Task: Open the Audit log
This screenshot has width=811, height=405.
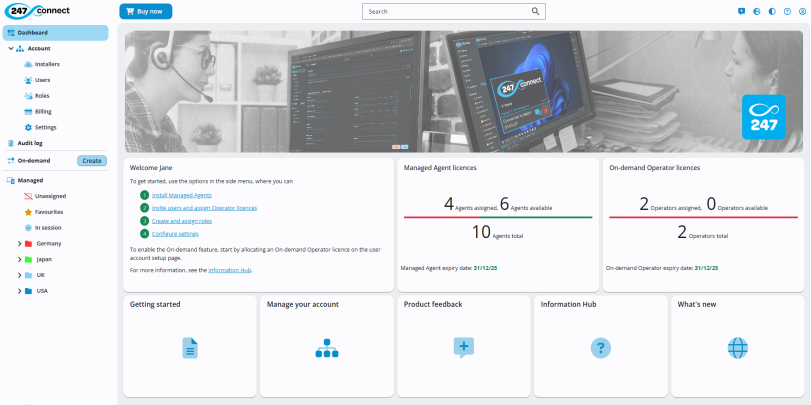Action: [29, 143]
